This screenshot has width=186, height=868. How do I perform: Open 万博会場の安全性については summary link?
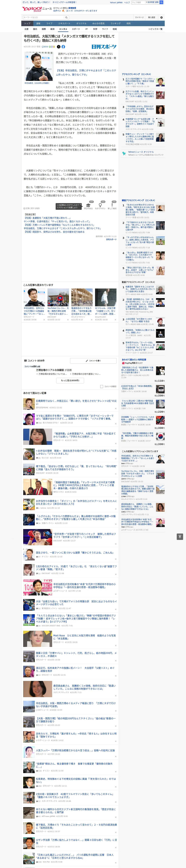[x=53, y=374]
